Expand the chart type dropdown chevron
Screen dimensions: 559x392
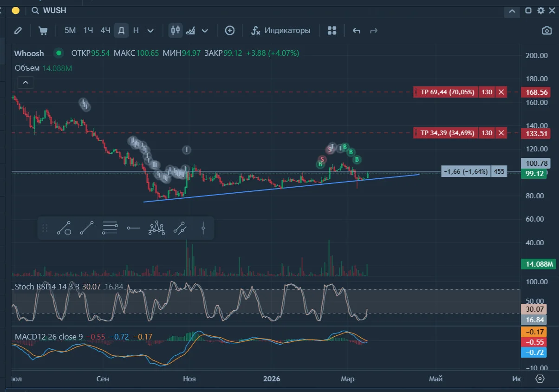click(x=205, y=31)
